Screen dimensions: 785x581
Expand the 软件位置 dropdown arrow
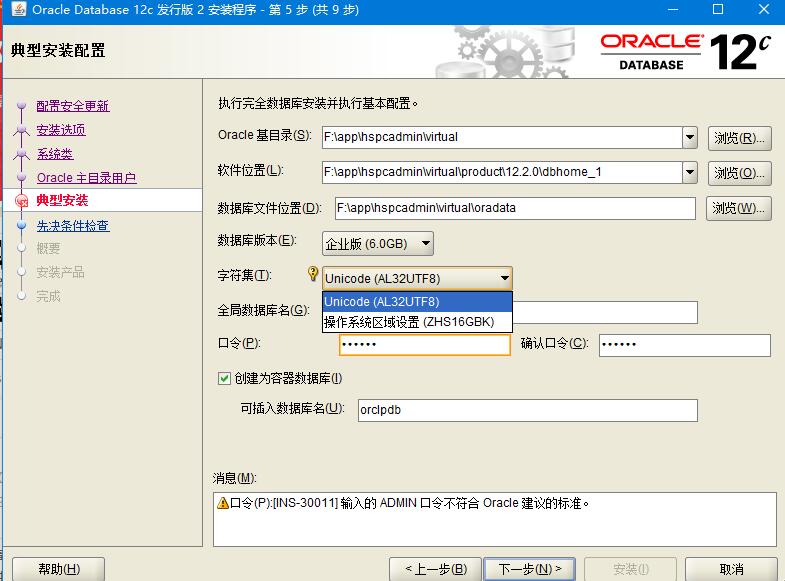689,172
